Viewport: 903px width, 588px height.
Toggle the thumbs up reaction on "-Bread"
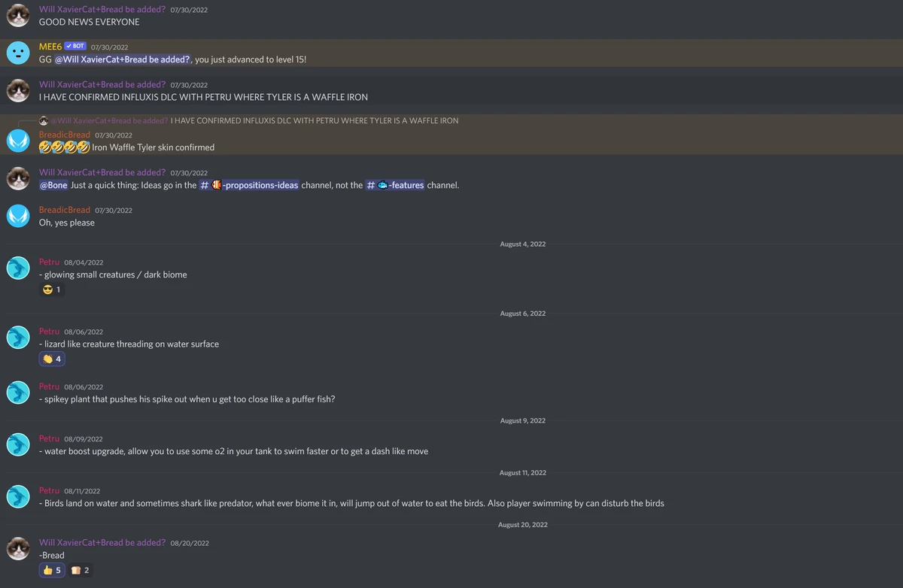[52, 570]
